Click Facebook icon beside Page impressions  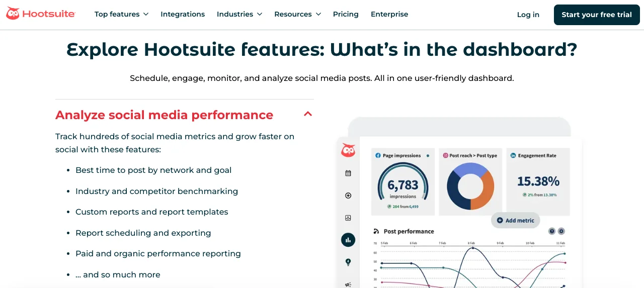coord(378,156)
